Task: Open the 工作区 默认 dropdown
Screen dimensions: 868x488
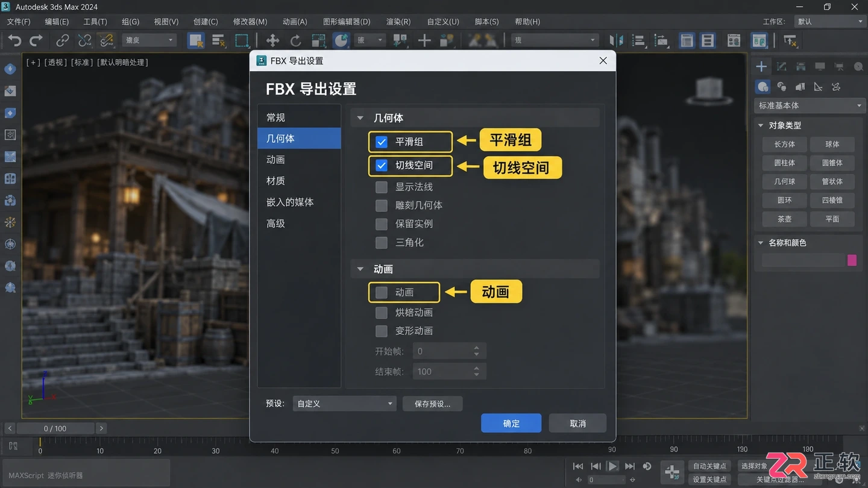Action: (x=829, y=22)
